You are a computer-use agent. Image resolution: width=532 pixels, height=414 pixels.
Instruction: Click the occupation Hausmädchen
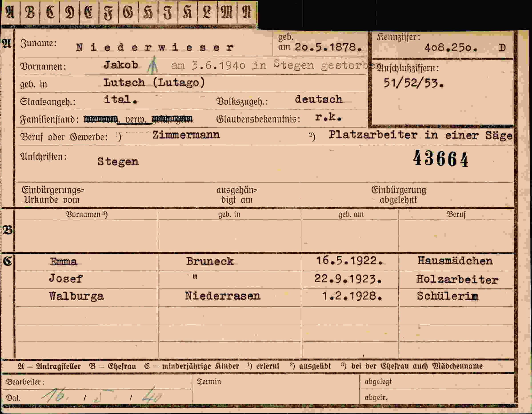[455, 261]
